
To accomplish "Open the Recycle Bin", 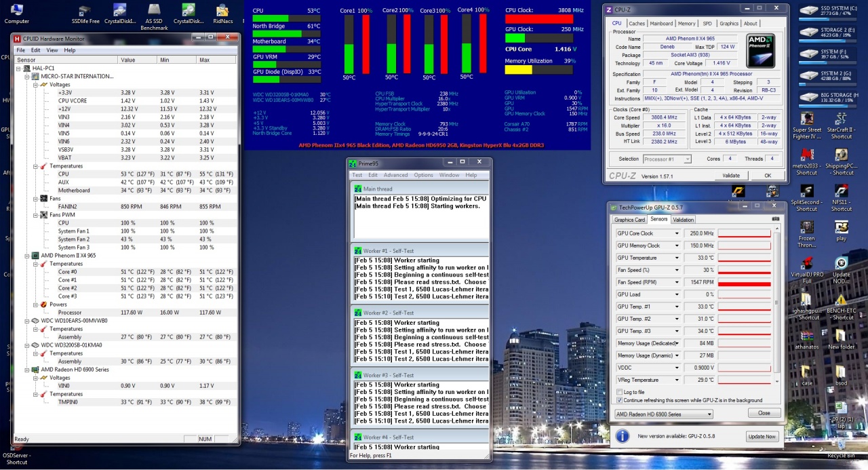I will point(842,448).
